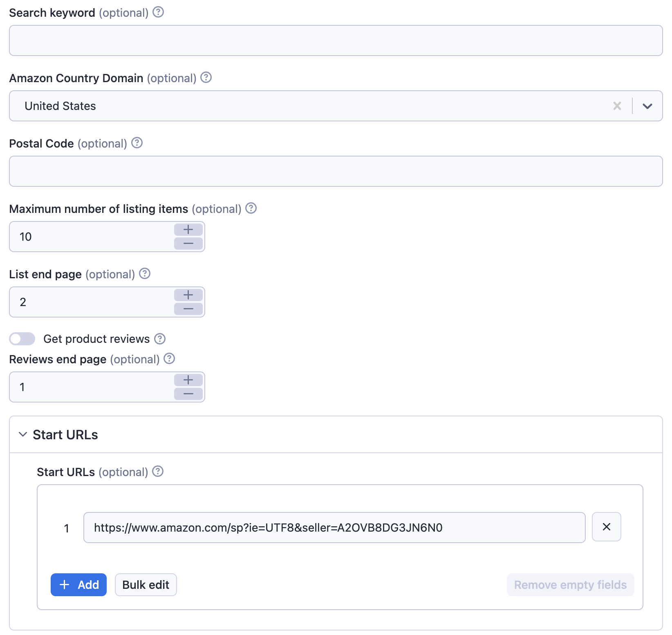The height and width of the screenshot is (635, 672).
Task: Click into the Search keyword field
Action: coord(336,40)
